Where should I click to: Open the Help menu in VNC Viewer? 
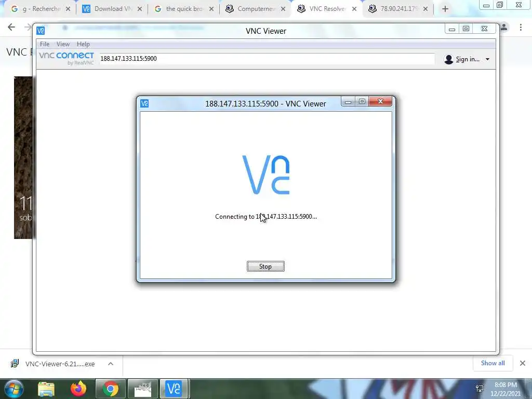tap(83, 44)
